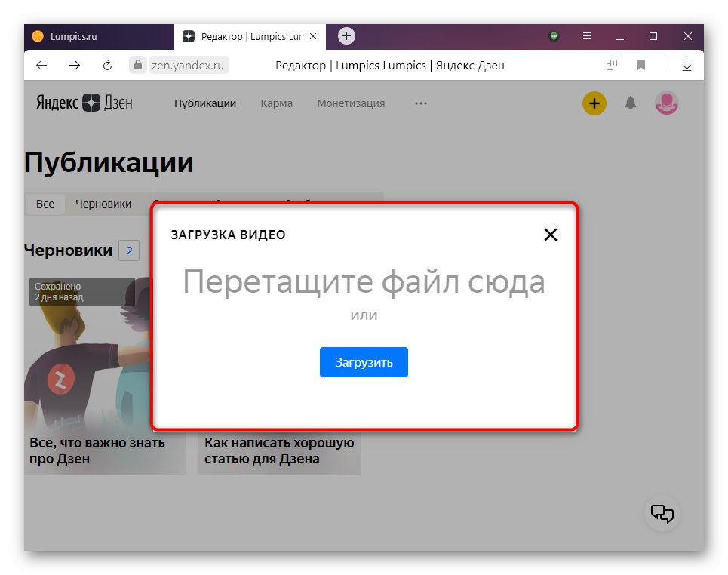Open the Монетизация section
This screenshot has width=728, height=575.
pyautogui.click(x=350, y=103)
